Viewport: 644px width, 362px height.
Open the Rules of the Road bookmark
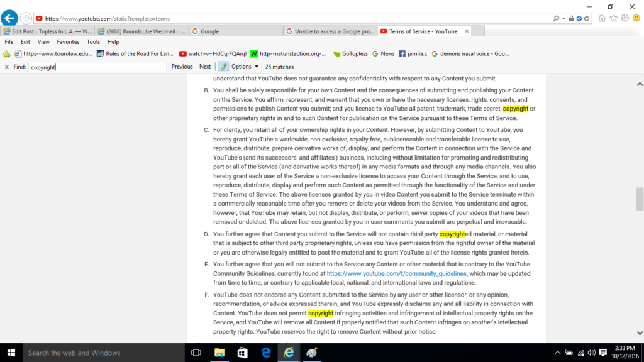[x=135, y=54]
